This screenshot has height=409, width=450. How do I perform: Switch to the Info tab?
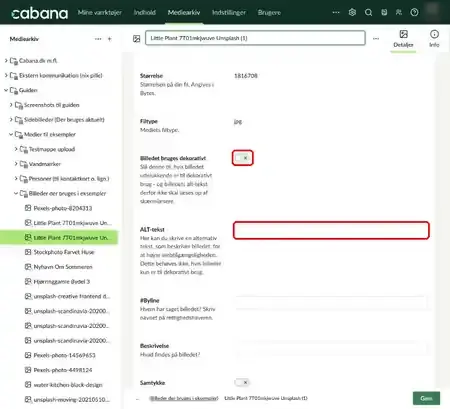434,39
